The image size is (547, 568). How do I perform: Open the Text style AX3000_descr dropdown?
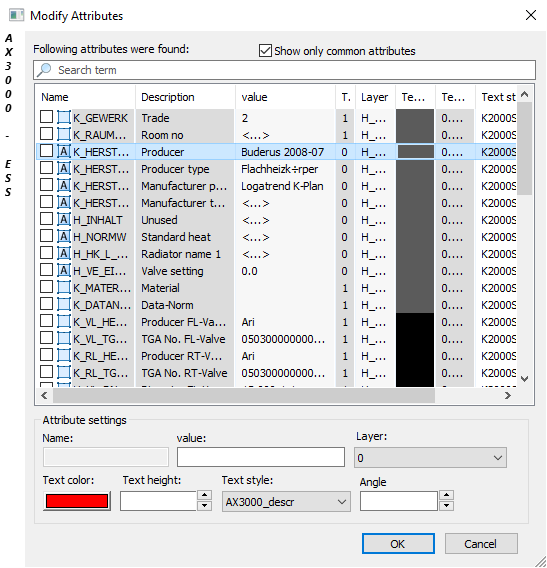(286, 502)
